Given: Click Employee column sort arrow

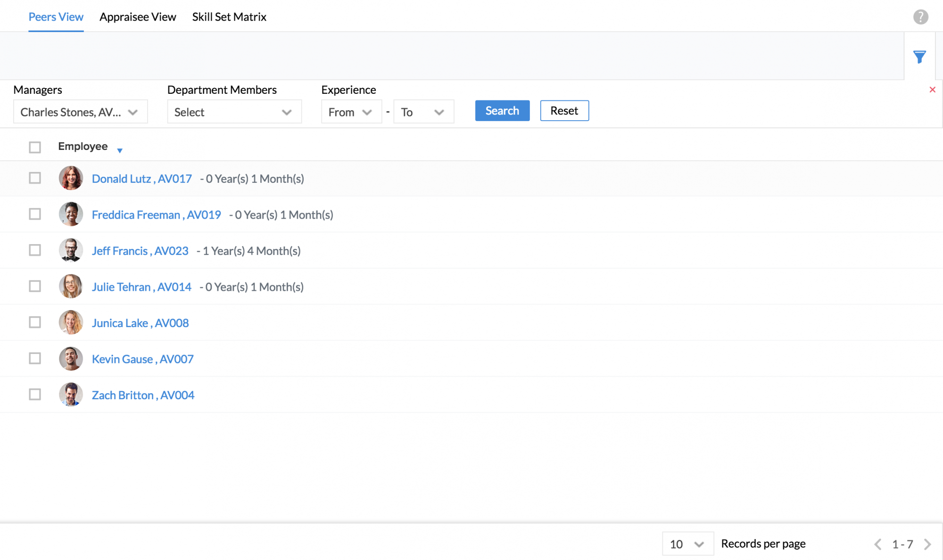Looking at the screenshot, I should 120,150.
